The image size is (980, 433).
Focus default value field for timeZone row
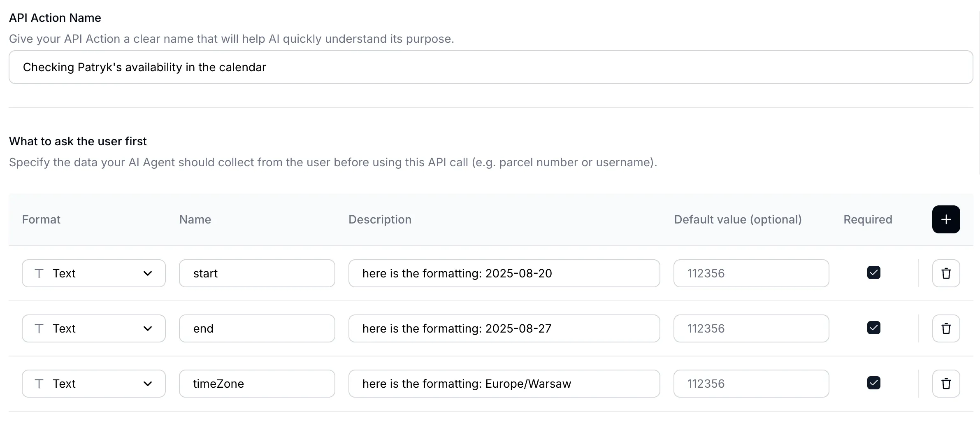tap(750, 384)
